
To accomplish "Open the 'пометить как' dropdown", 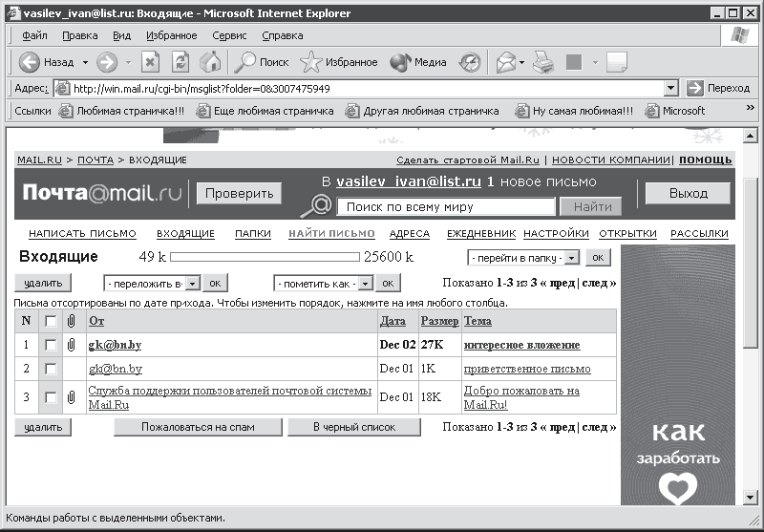I will pos(363,284).
